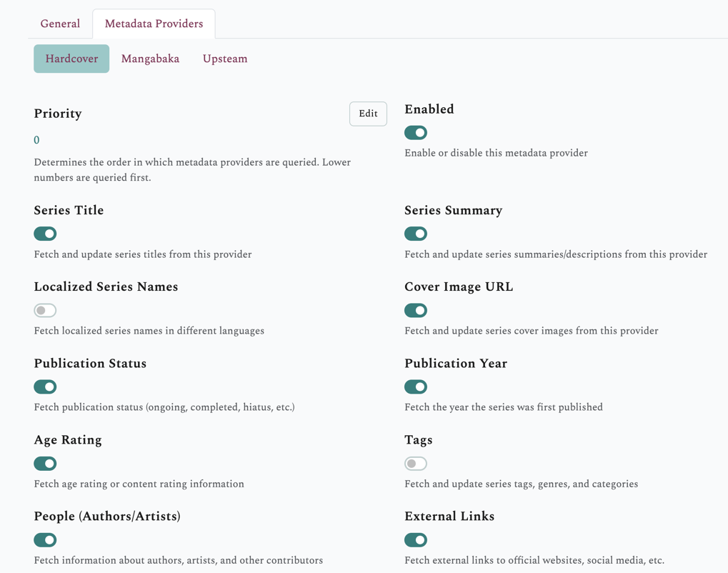Click the Priority section heading

tap(58, 114)
